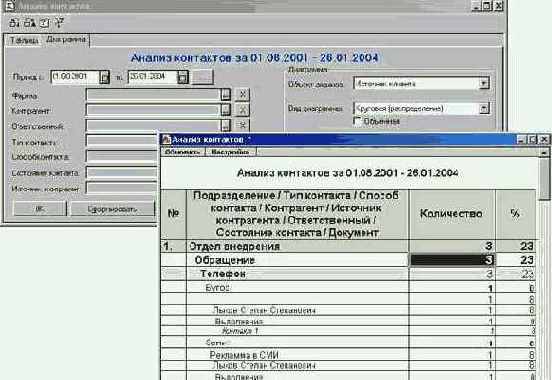
Task: Clear the Контрагент field with its X button
Action: (x=242, y=110)
